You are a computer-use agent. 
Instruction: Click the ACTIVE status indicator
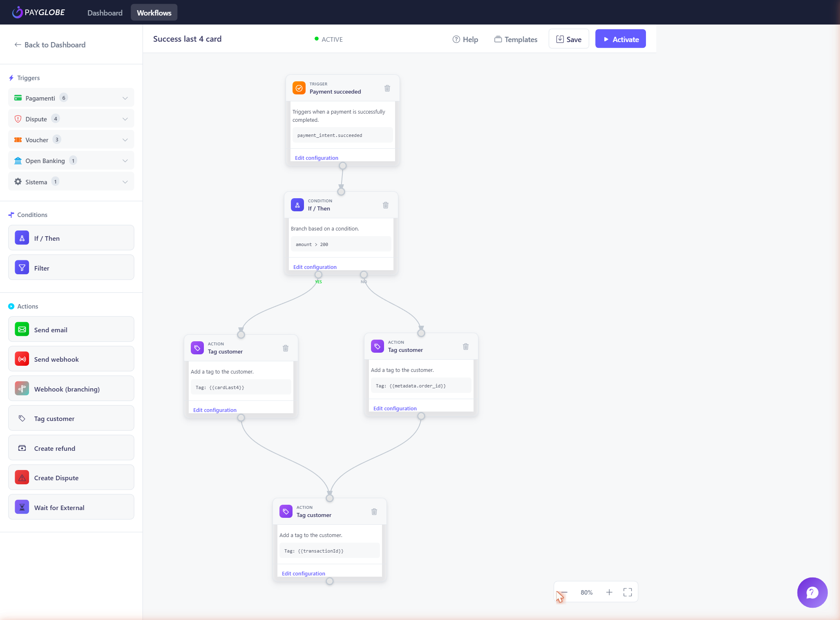click(328, 39)
